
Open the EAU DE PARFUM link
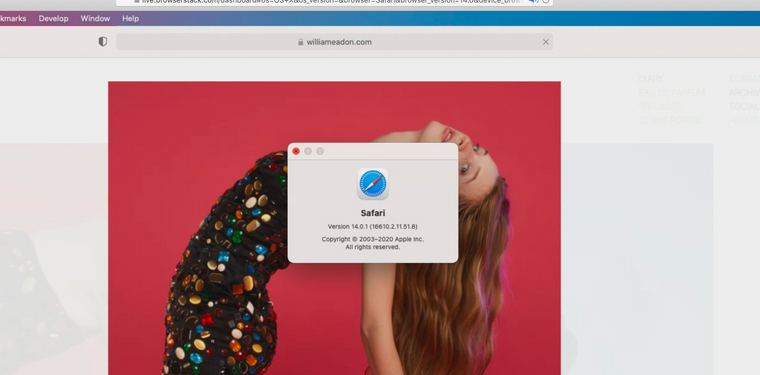(x=671, y=93)
